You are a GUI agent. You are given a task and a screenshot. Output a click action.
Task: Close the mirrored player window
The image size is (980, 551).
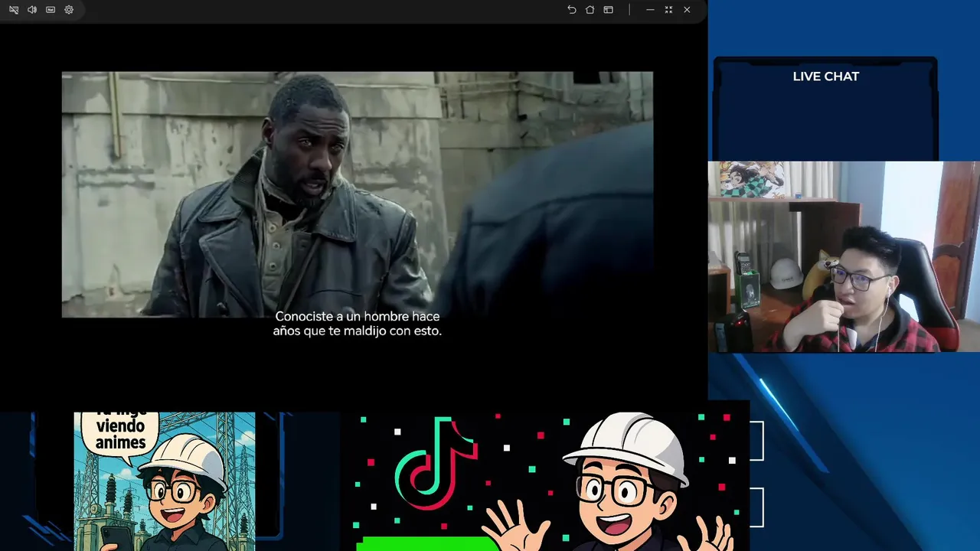point(687,10)
